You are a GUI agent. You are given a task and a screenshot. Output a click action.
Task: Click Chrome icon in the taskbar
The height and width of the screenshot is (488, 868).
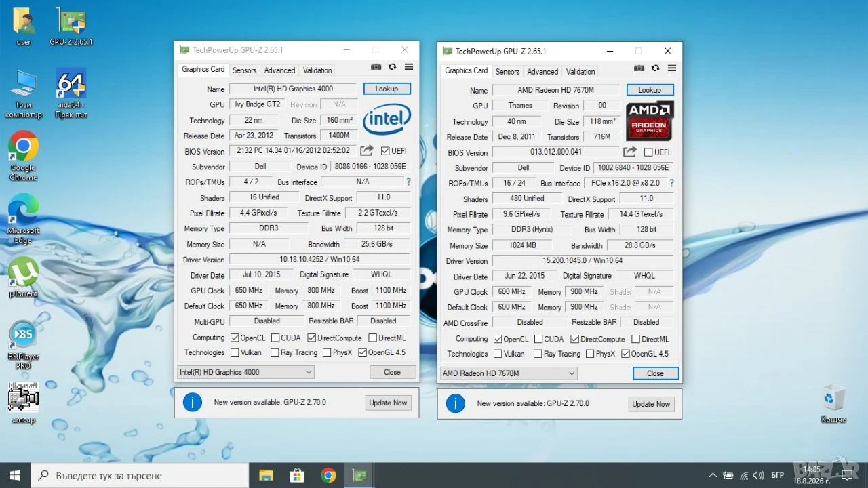(328, 475)
